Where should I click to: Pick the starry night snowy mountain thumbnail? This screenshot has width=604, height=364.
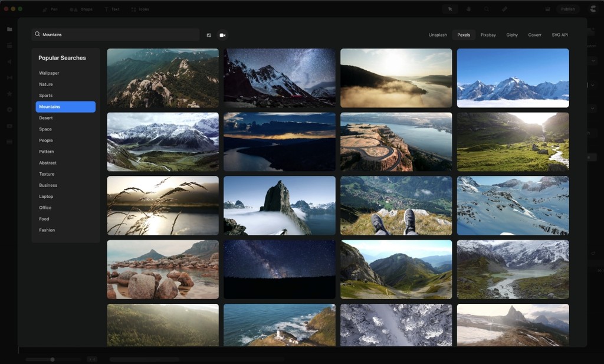(x=279, y=78)
